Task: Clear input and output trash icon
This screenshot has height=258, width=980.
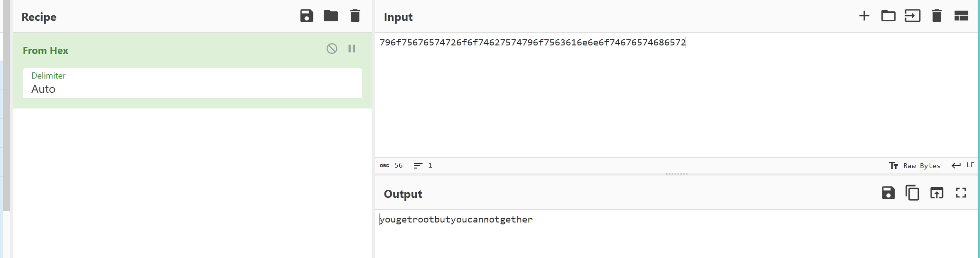Action: pyautogui.click(x=937, y=16)
